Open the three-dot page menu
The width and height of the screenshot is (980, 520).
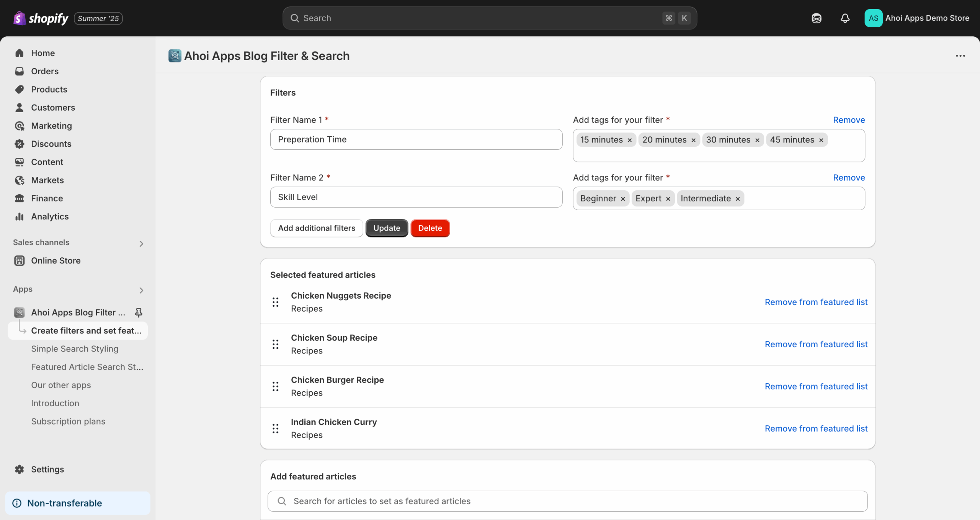[x=960, y=56]
